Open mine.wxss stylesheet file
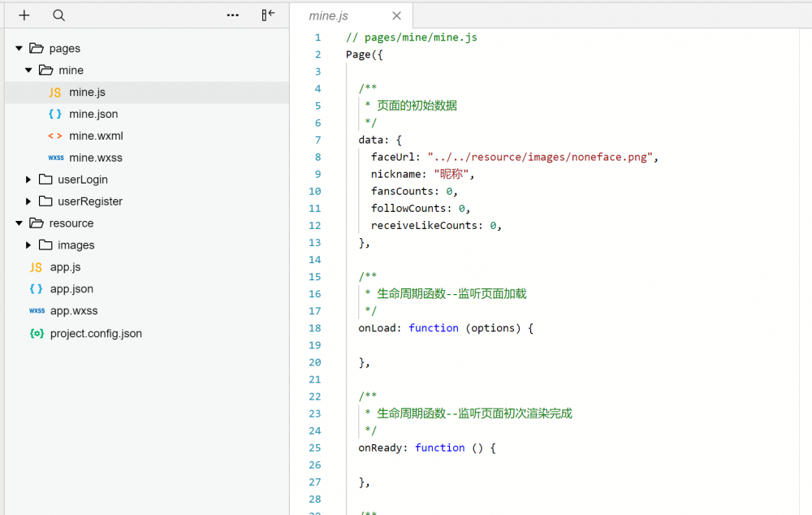Viewport: 812px width, 515px height. (96, 158)
